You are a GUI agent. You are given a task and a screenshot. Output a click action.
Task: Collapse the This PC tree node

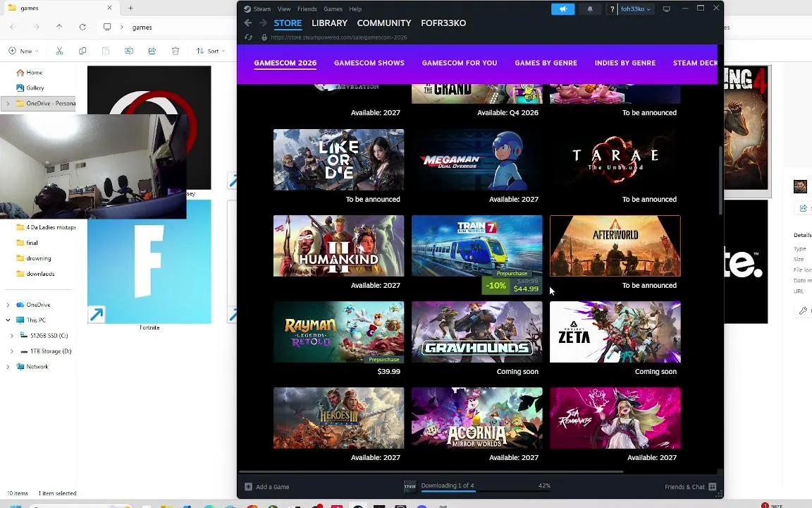[x=8, y=320]
